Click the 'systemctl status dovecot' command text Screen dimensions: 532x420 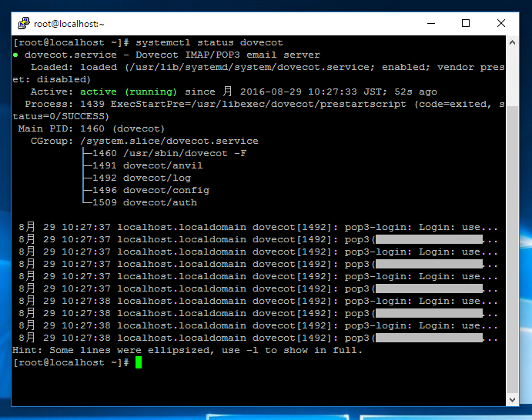tap(209, 43)
